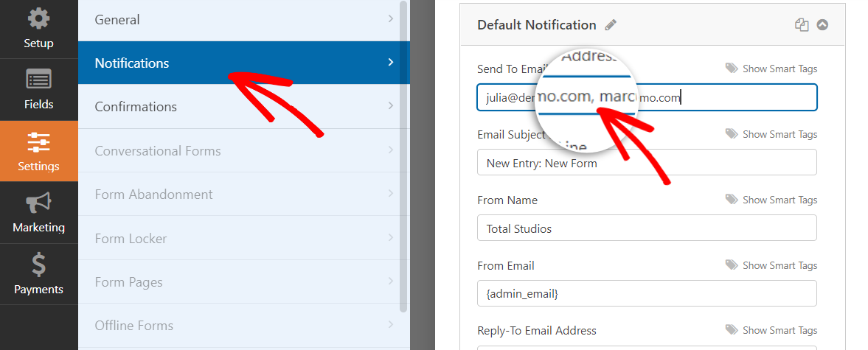This screenshot has width=868, height=350.
Task: Click chevron on Confirmations row
Action: [x=391, y=105]
